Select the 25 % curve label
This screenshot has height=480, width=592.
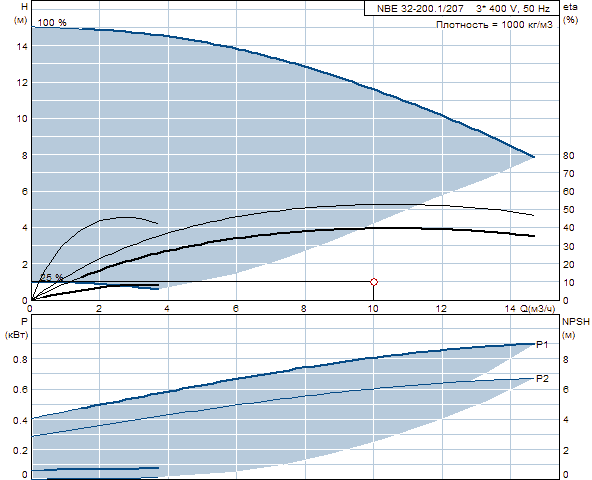52,277
